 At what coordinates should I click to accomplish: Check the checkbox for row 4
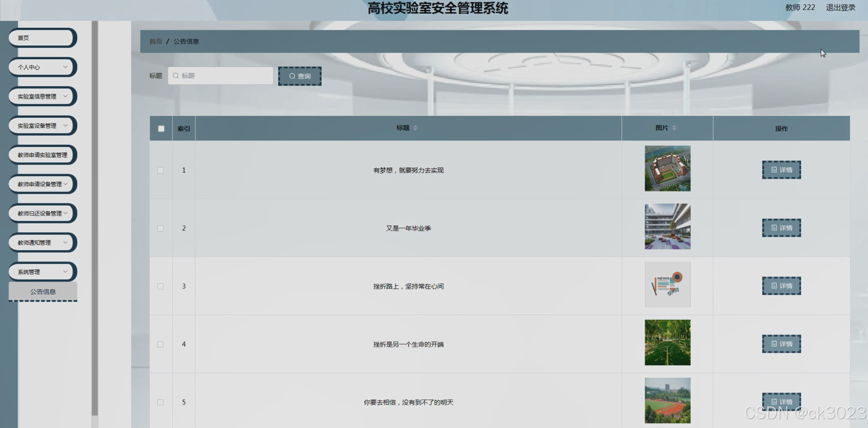coord(160,345)
